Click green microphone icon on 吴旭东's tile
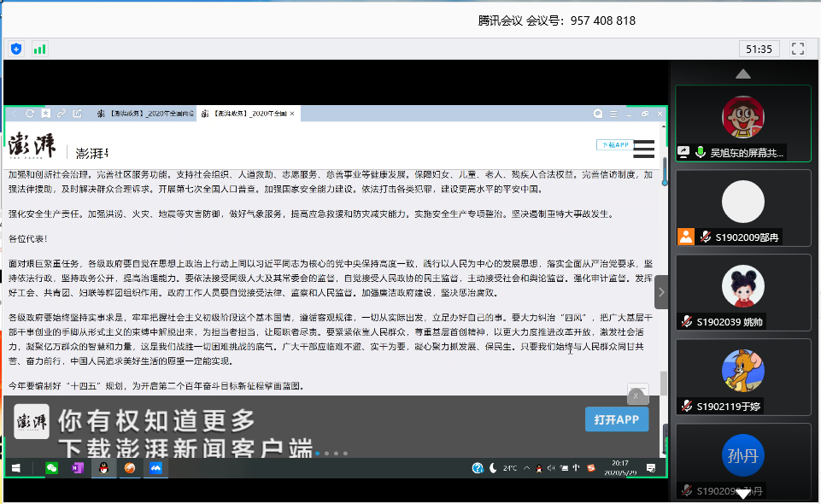821x504 pixels. (701, 152)
